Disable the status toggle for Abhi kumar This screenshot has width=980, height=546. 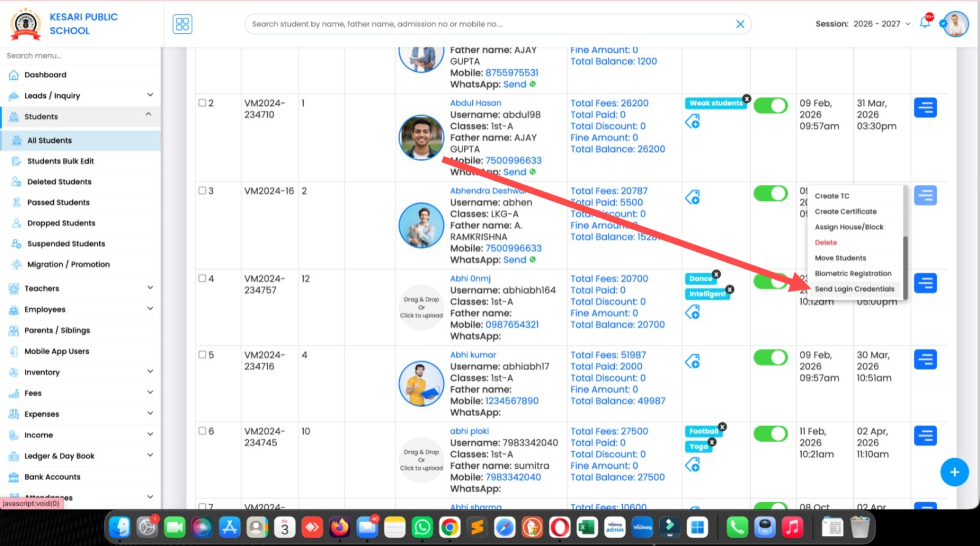770,357
